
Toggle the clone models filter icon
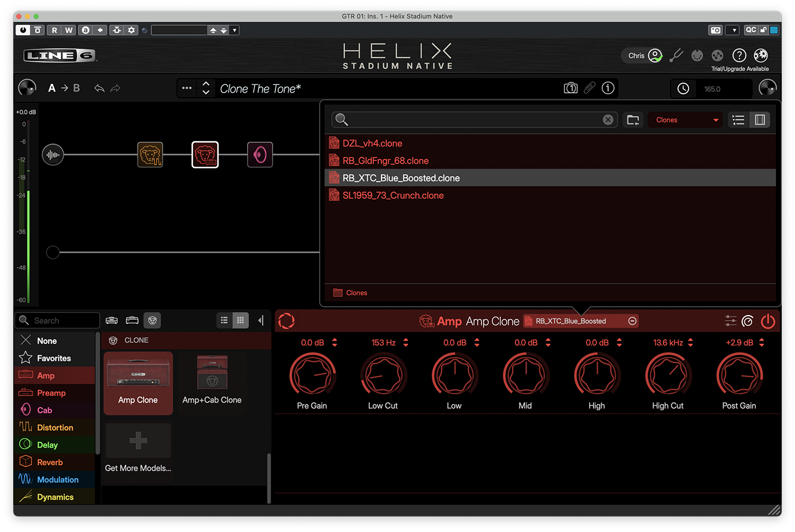pyautogui.click(x=153, y=321)
